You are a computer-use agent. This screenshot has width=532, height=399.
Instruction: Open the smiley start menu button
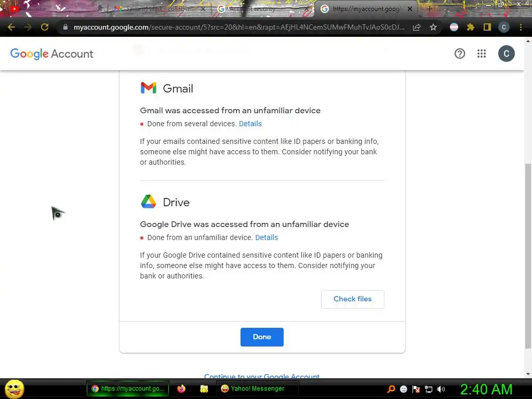(14, 389)
